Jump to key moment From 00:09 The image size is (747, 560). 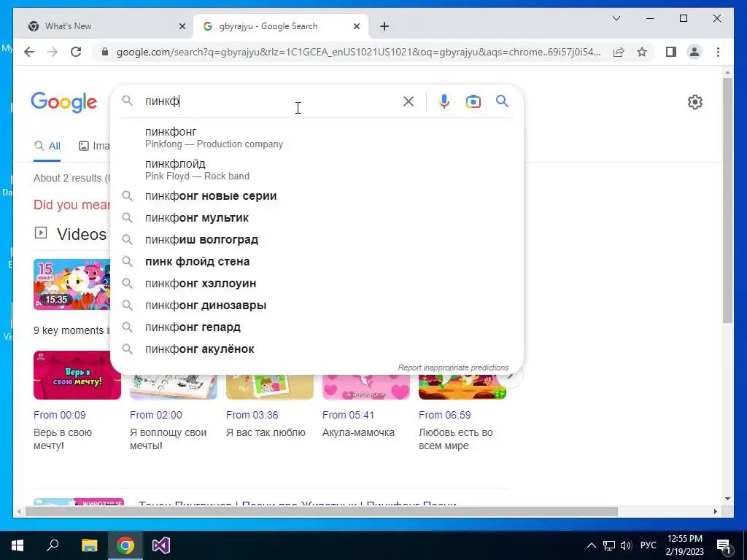click(x=60, y=415)
